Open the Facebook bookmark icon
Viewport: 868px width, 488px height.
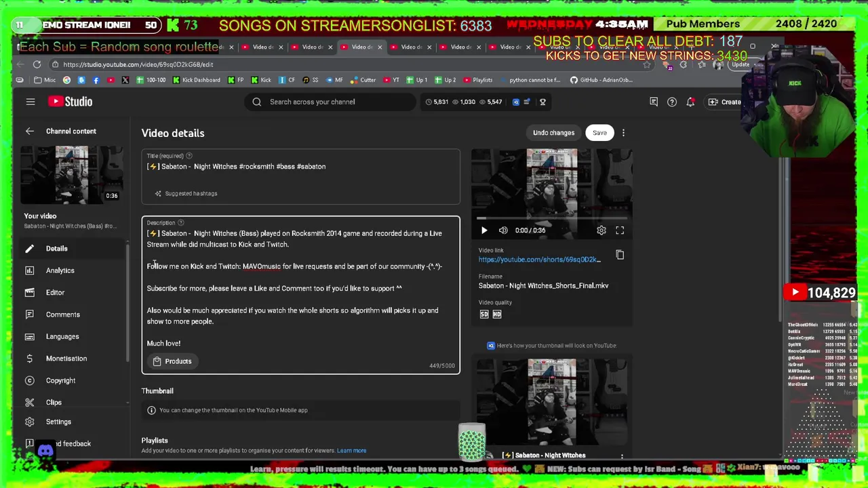coord(96,80)
